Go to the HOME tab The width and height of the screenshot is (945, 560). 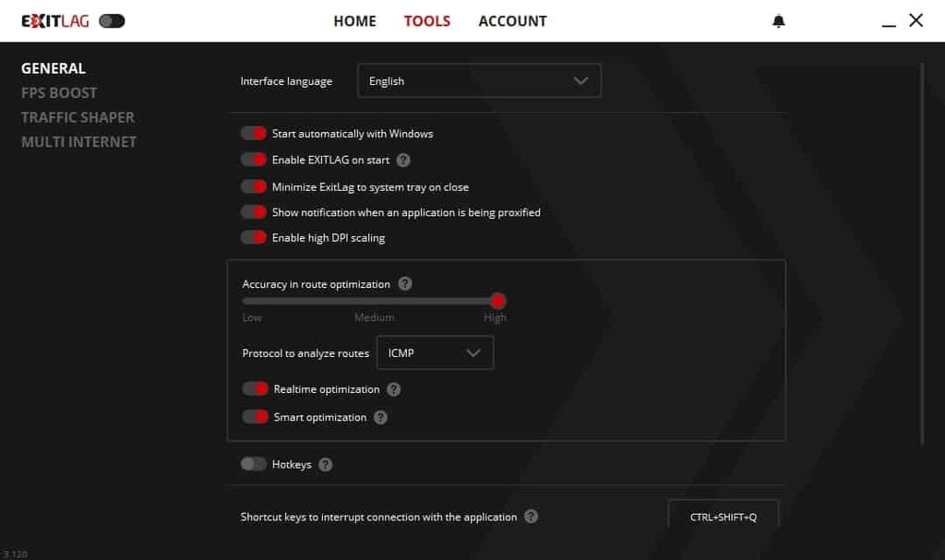(355, 21)
